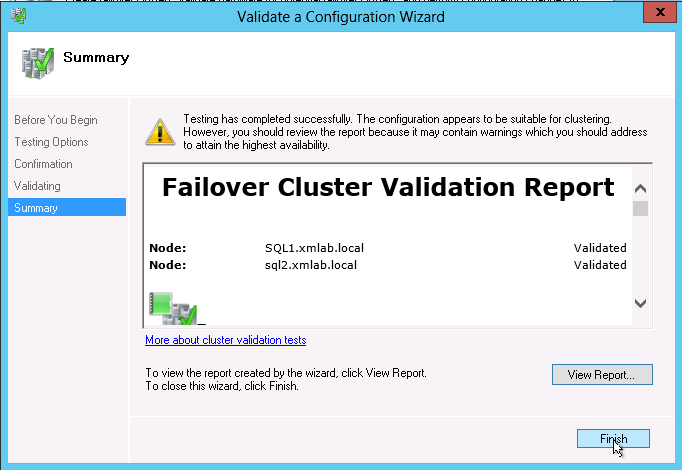Click the Summary header checkmark icon
This screenshot has height=470, width=682.
(x=38, y=61)
